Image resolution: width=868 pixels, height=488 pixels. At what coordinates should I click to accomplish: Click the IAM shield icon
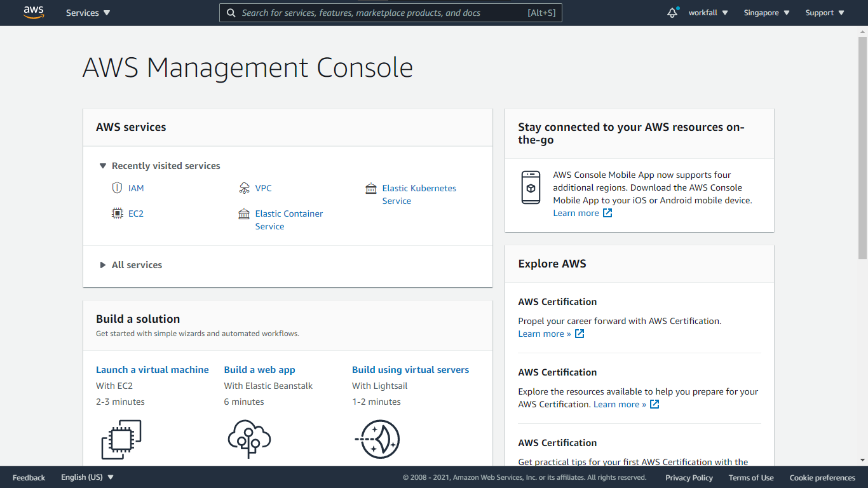pos(117,188)
